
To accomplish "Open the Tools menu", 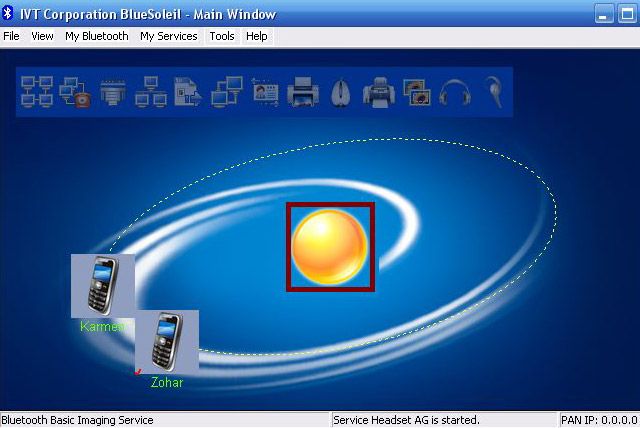I will (x=222, y=36).
